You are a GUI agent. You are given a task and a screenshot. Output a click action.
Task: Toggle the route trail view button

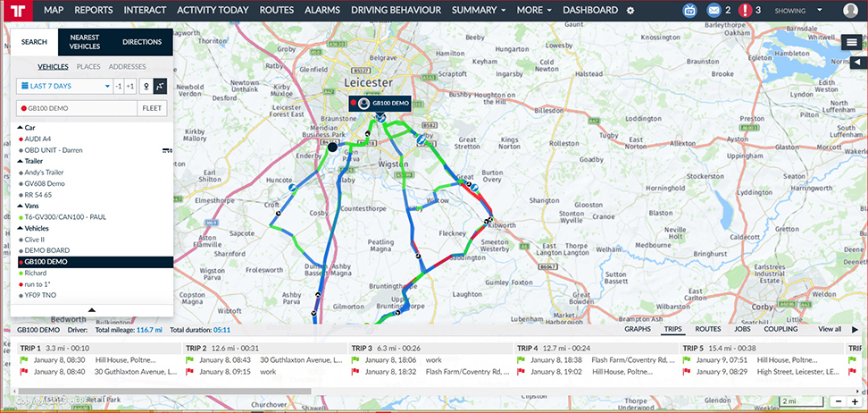point(160,86)
